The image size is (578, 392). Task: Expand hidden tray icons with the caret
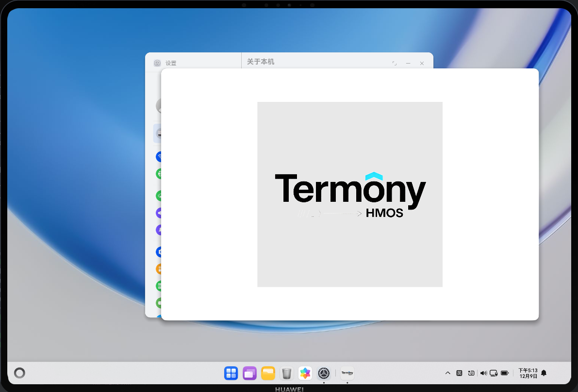447,373
